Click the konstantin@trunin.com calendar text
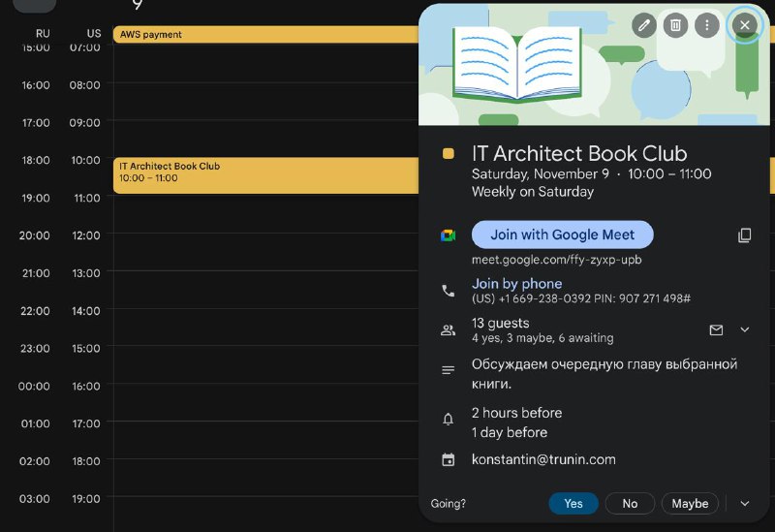The height and width of the screenshot is (532, 775). click(x=543, y=459)
